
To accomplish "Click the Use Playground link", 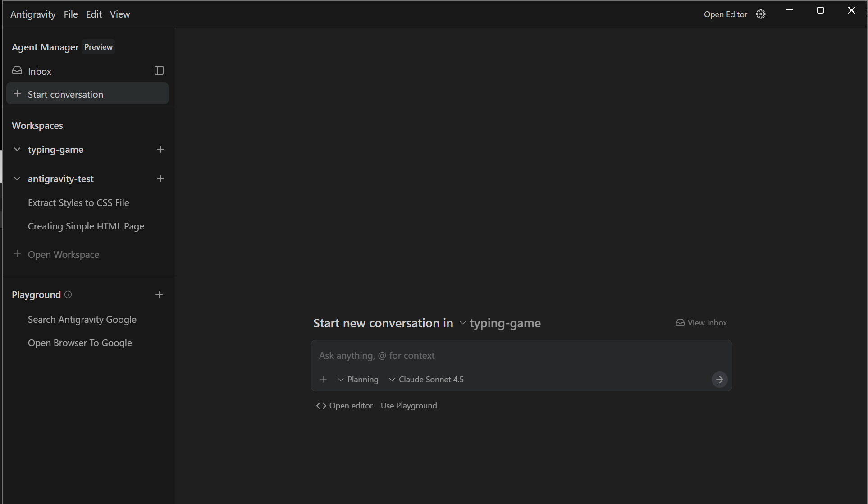I will coord(409,406).
